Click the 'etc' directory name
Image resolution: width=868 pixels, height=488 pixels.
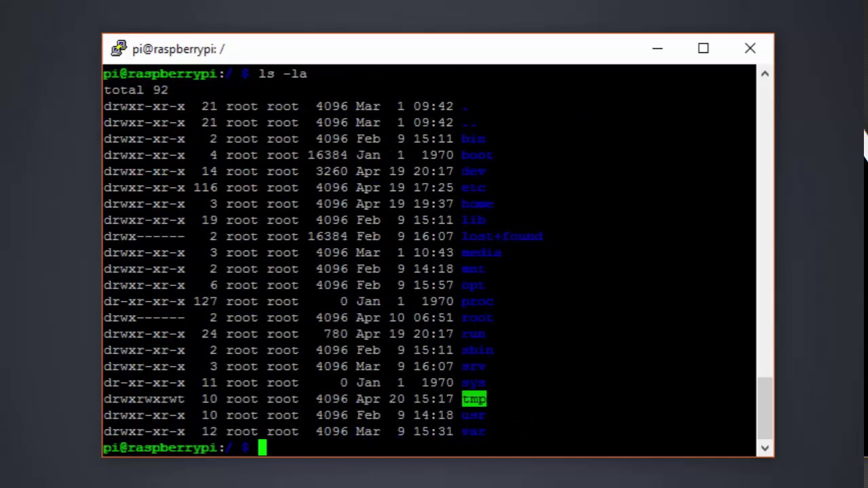pos(473,187)
